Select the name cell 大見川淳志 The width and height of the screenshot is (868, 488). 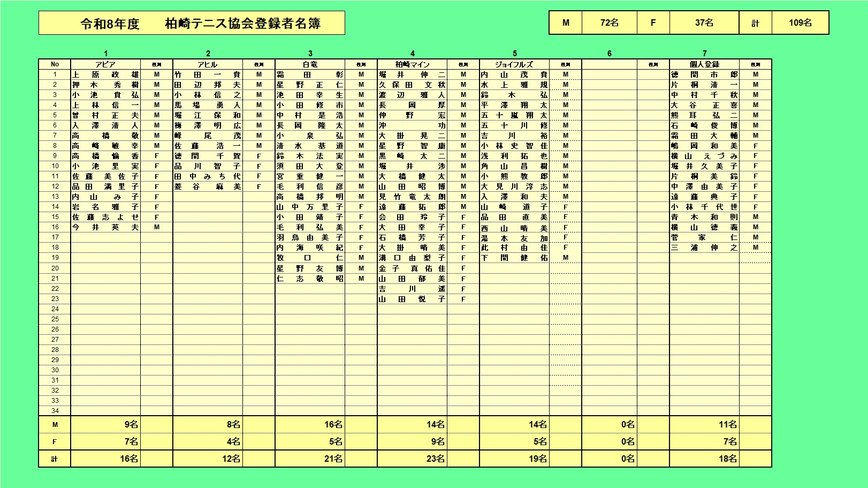click(x=514, y=186)
